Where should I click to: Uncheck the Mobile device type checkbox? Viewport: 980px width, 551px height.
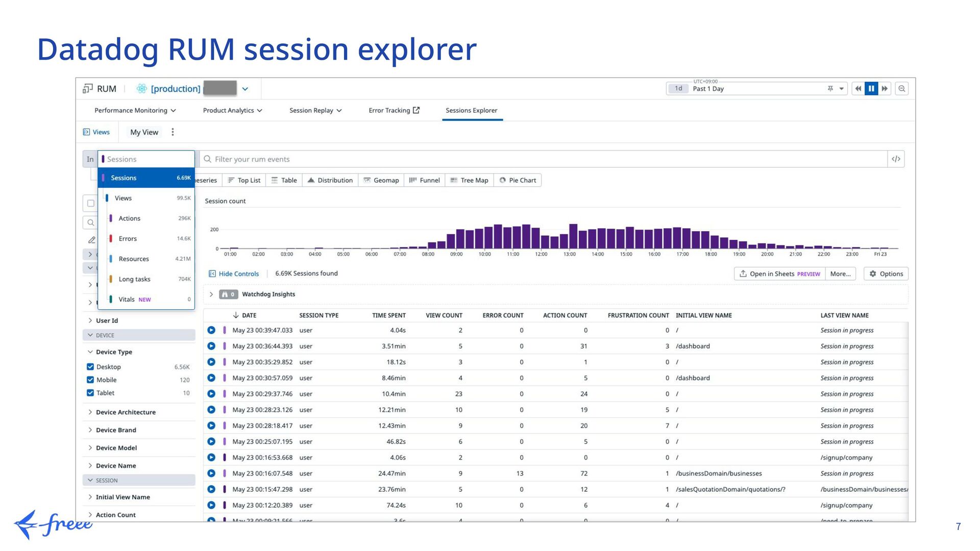point(90,380)
